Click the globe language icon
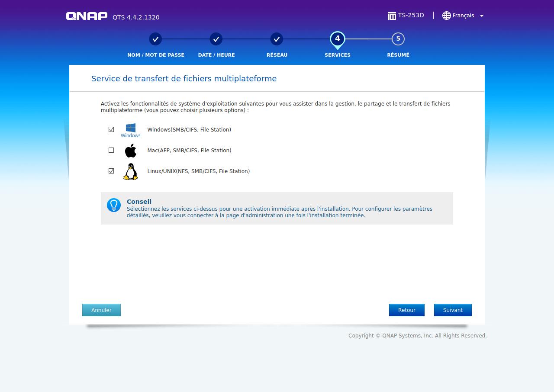Screen dimensions: 554x392 pos(446,16)
